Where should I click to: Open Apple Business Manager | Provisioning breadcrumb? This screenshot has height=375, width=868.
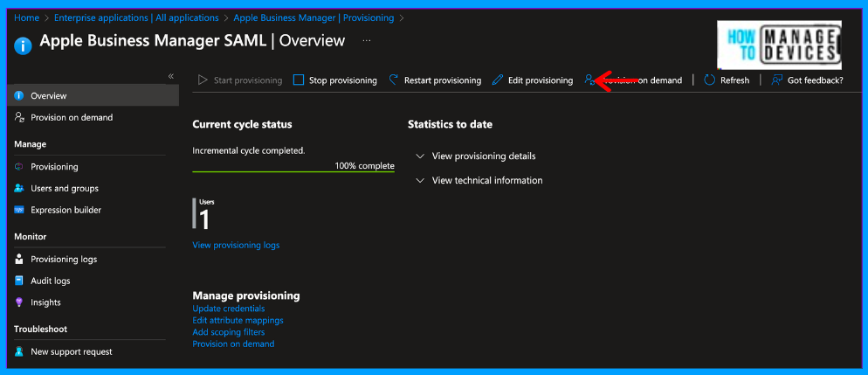point(313,17)
